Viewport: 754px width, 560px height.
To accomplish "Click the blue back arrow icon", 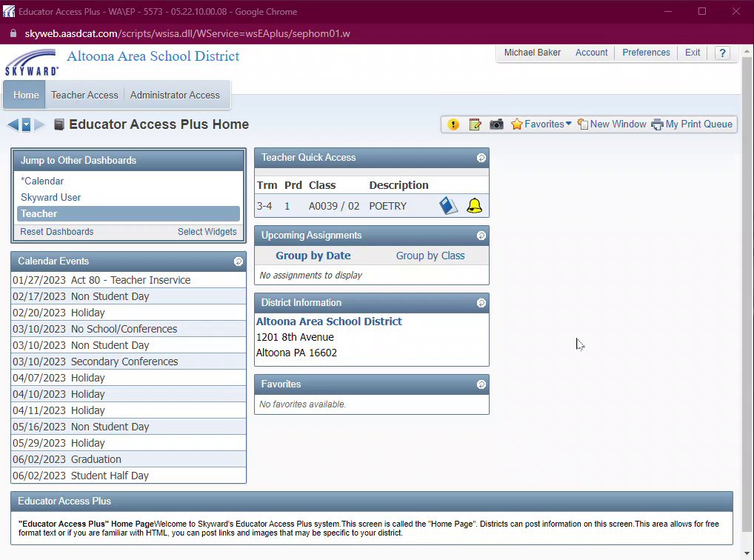I will click(x=13, y=124).
